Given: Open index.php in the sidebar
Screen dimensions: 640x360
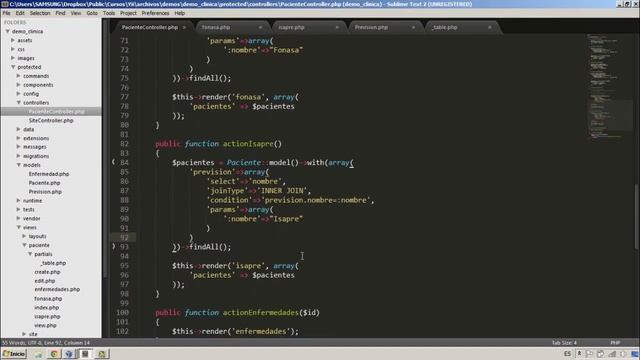Looking at the screenshot, I should click(47, 307).
